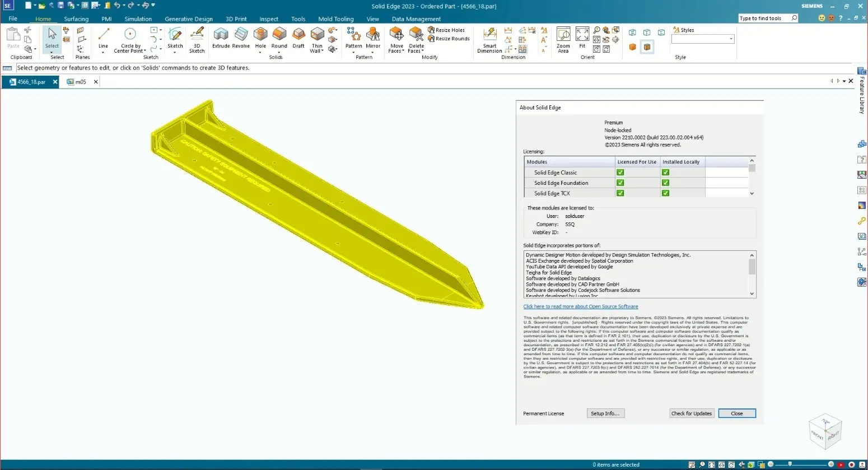Image resolution: width=868 pixels, height=470 pixels.
Task: Open the PMI ribbon tab
Action: pyautogui.click(x=106, y=19)
